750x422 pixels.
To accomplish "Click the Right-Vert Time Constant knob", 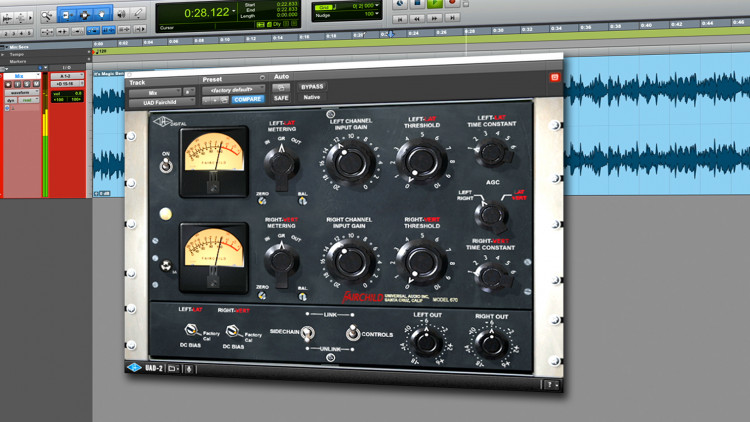I will [492, 277].
